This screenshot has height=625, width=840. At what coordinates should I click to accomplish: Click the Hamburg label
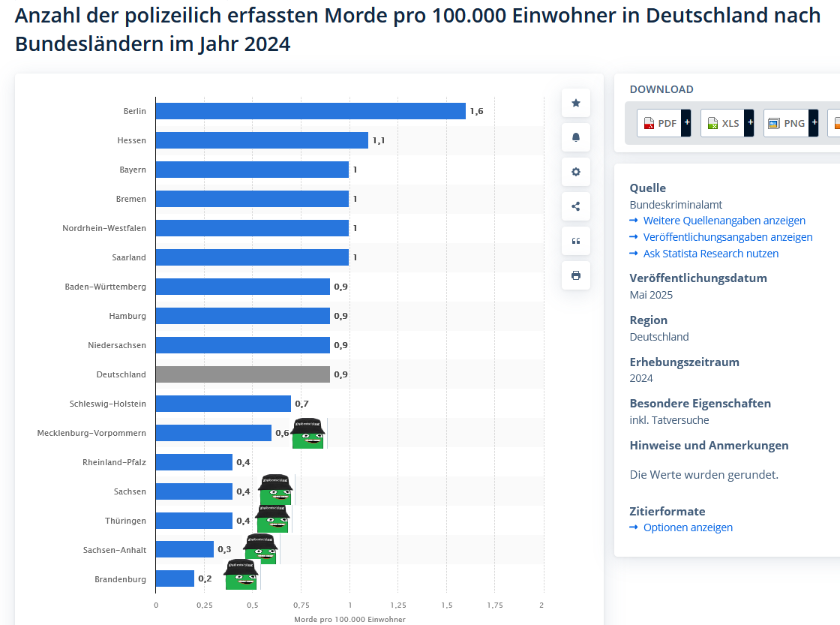pyautogui.click(x=127, y=317)
